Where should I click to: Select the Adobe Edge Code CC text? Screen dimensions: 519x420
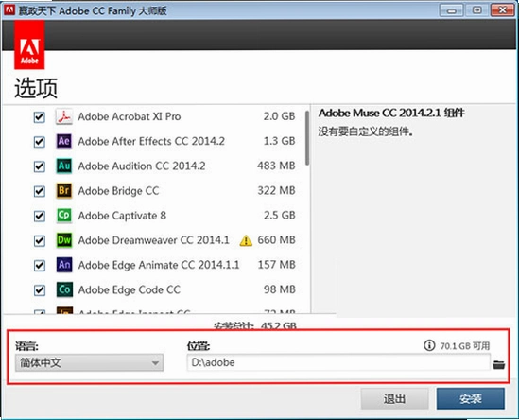(130, 289)
